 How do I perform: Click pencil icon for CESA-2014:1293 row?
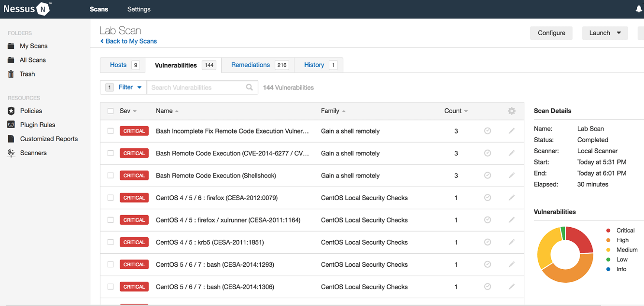pos(512,264)
